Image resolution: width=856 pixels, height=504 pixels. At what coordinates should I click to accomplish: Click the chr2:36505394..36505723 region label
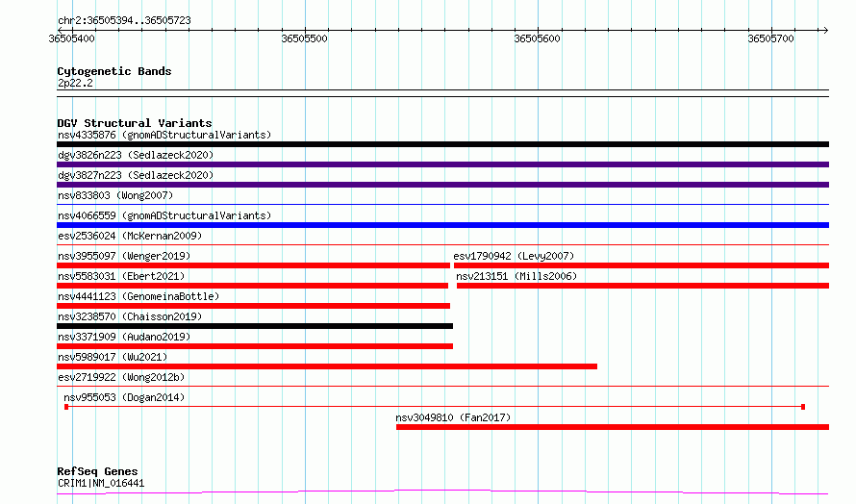point(124,21)
